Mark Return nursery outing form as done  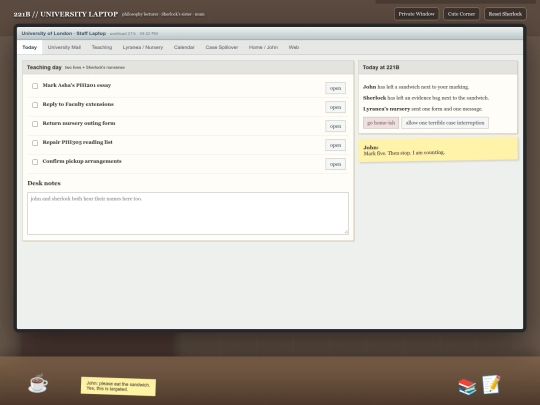tap(35, 124)
